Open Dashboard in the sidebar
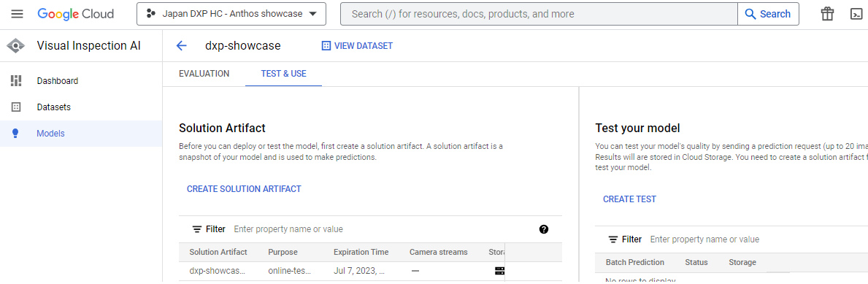Image resolution: width=868 pixels, height=284 pixels. (x=58, y=81)
